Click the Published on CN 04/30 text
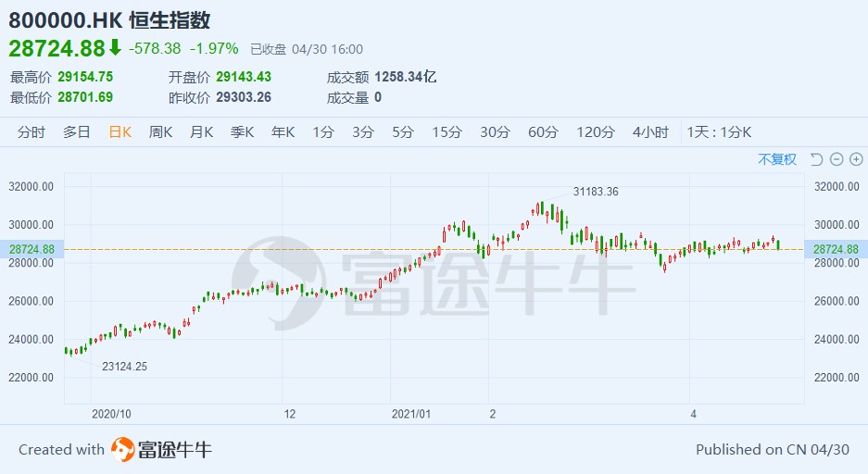Image resolution: width=868 pixels, height=474 pixels. pyautogui.click(x=773, y=449)
